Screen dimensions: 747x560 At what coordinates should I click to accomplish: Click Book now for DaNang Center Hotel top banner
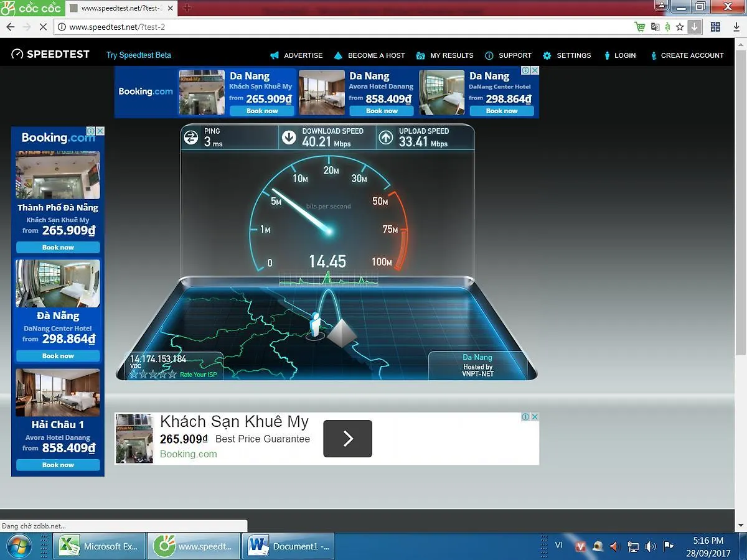point(502,111)
